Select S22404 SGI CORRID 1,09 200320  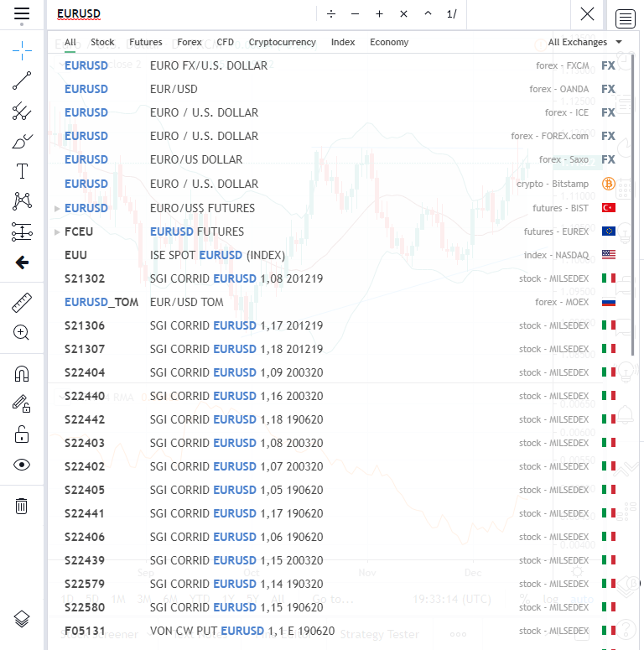[339, 372]
